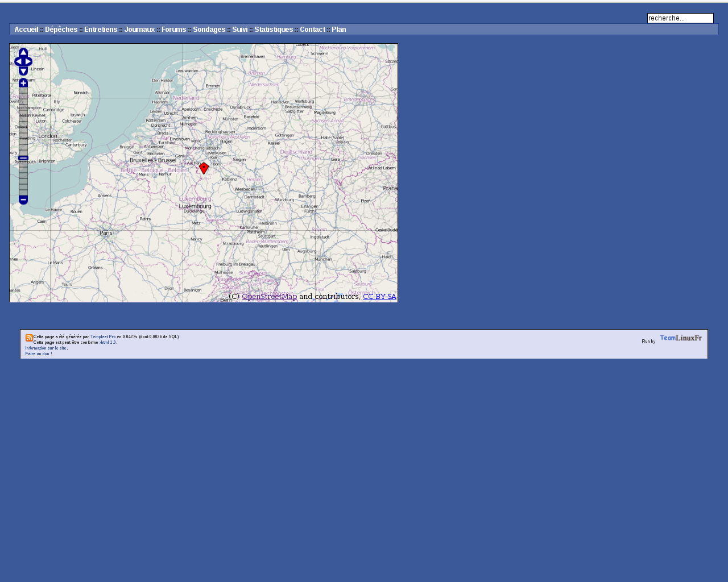Image resolution: width=728 pixels, height=582 pixels.
Task: Click in the recherche search field
Action: (x=680, y=18)
